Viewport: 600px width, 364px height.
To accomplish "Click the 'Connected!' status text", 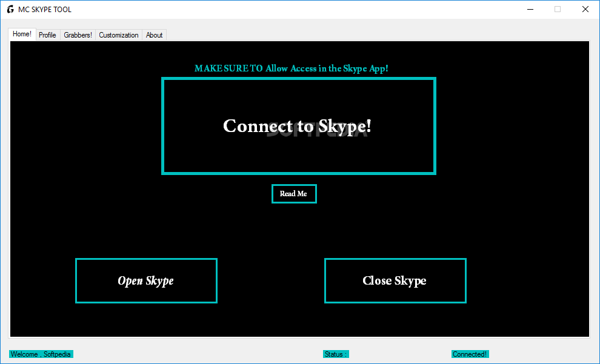I will pos(470,354).
